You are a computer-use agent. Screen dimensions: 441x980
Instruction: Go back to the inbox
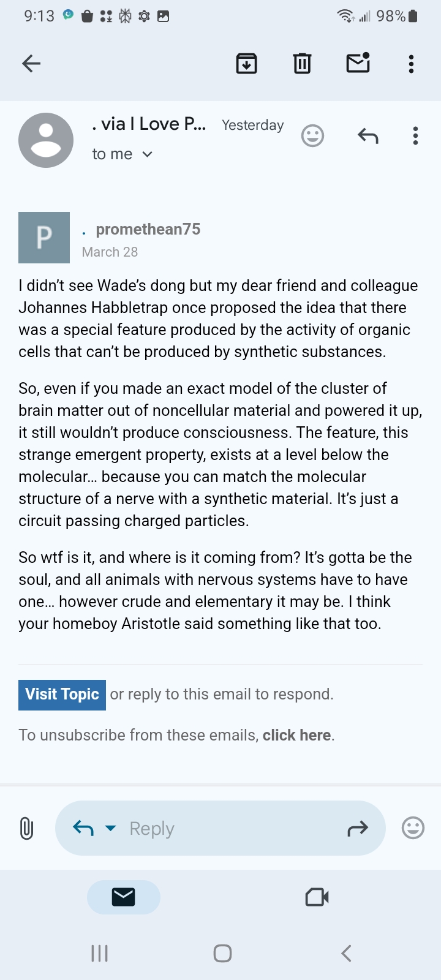pyautogui.click(x=31, y=63)
